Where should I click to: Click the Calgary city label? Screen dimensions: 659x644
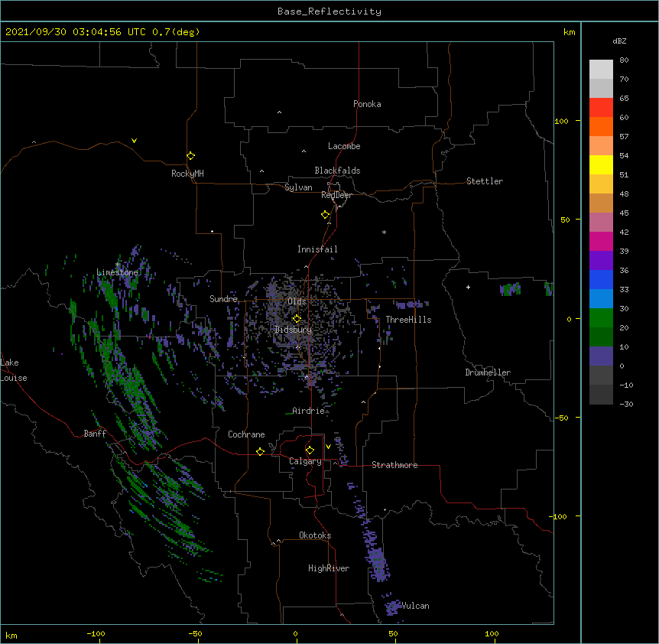point(305,461)
